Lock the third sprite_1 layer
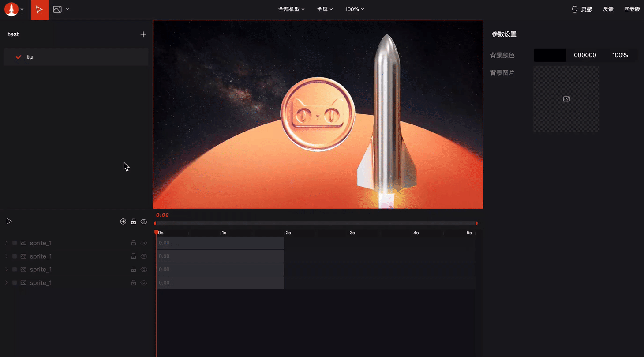 133,270
